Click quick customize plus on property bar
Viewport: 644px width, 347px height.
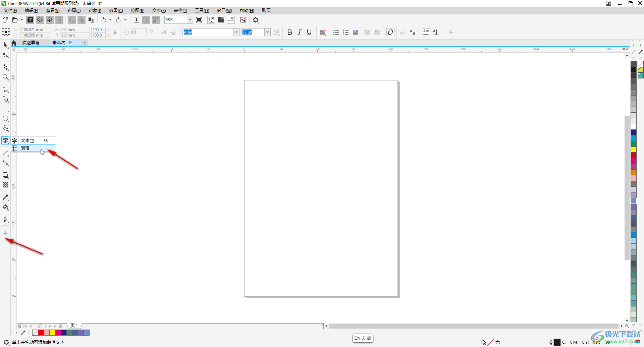451,32
